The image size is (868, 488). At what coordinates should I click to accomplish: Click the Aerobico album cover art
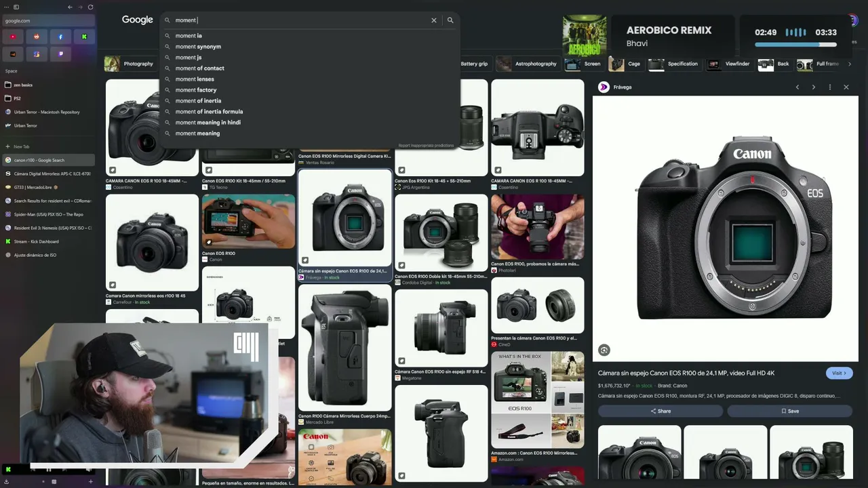click(585, 37)
